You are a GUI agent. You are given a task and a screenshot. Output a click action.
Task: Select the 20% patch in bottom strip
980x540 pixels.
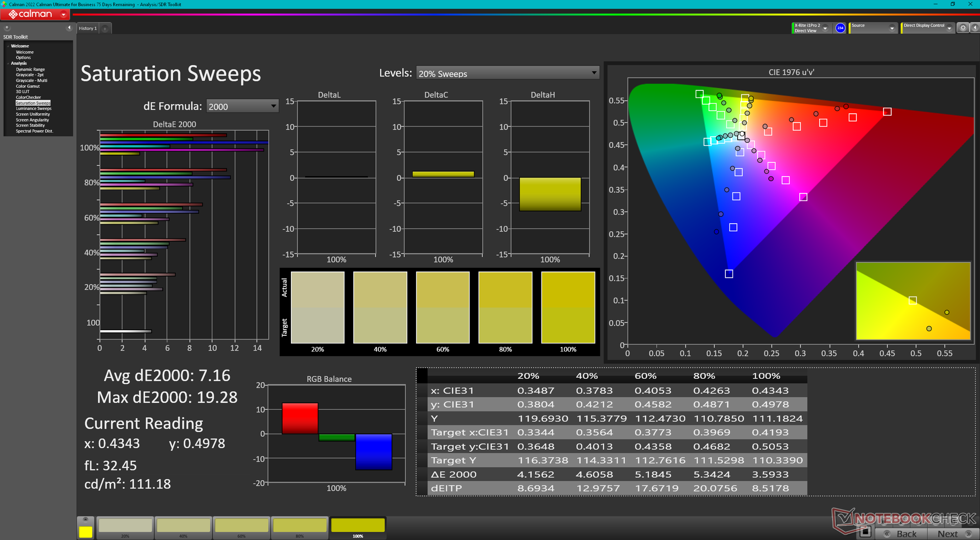tap(126, 528)
